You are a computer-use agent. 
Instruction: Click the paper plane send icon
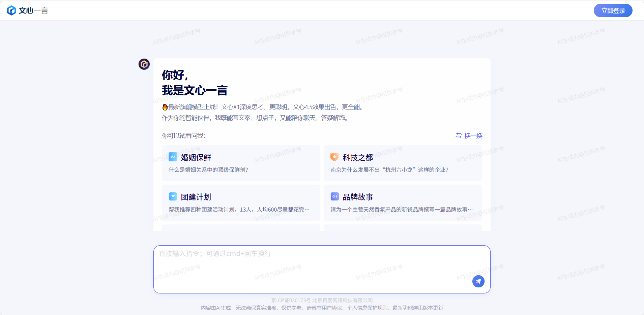tap(478, 281)
